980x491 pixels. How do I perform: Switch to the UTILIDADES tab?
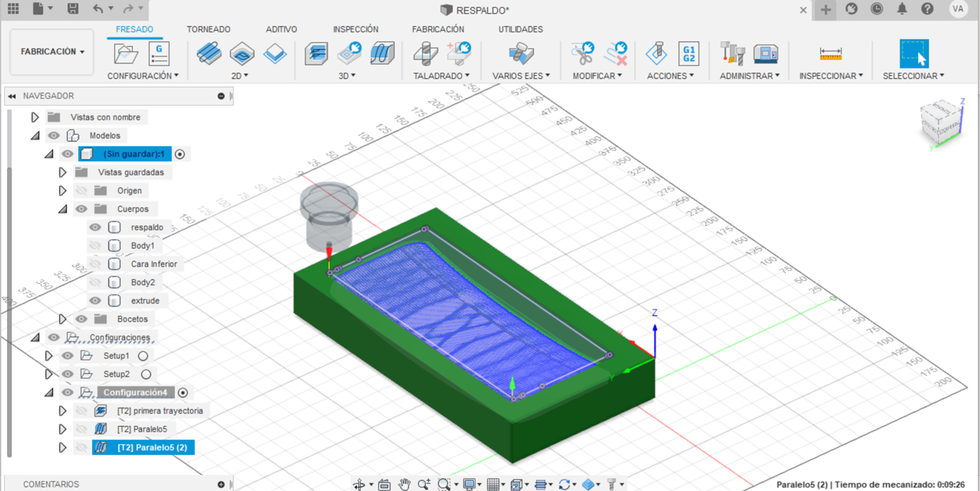click(x=521, y=29)
